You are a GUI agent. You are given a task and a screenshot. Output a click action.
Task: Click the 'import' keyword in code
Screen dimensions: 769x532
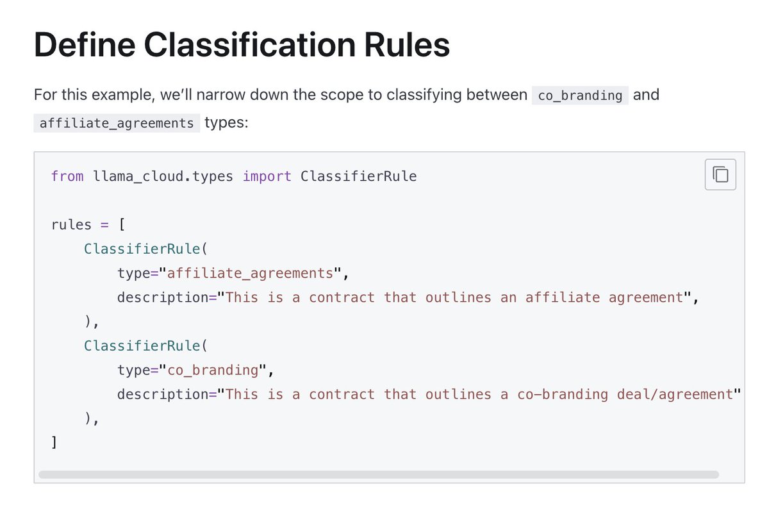tap(267, 176)
